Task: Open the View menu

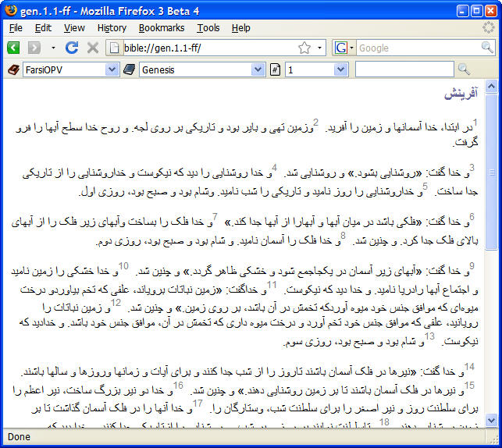Action: coord(74,28)
